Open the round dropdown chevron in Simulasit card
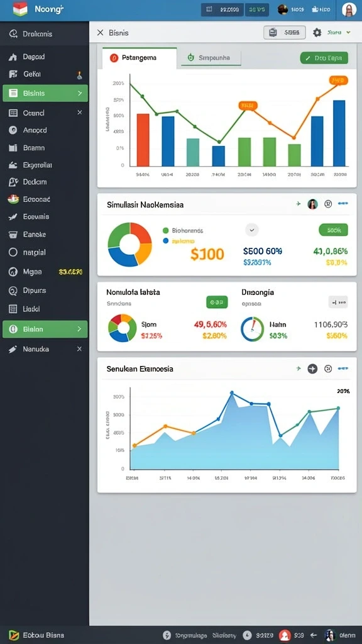This screenshot has height=644, width=362. 251,230
